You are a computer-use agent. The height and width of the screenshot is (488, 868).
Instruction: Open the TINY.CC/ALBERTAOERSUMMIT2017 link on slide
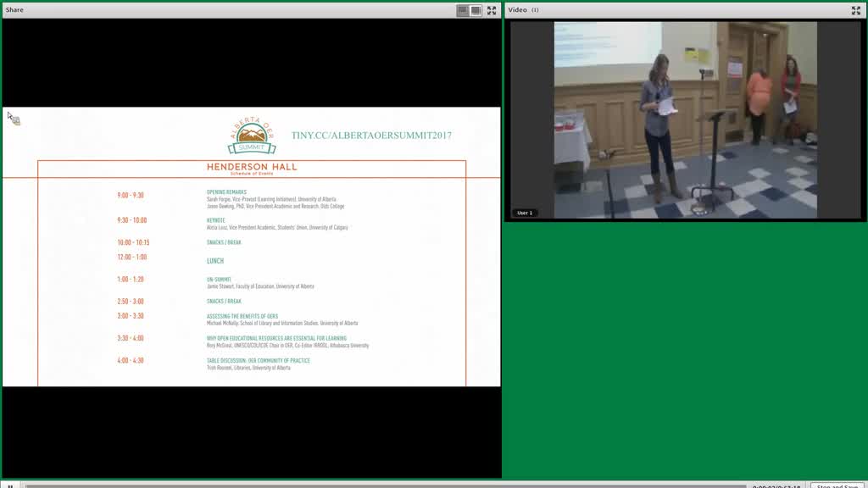(371, 136)
